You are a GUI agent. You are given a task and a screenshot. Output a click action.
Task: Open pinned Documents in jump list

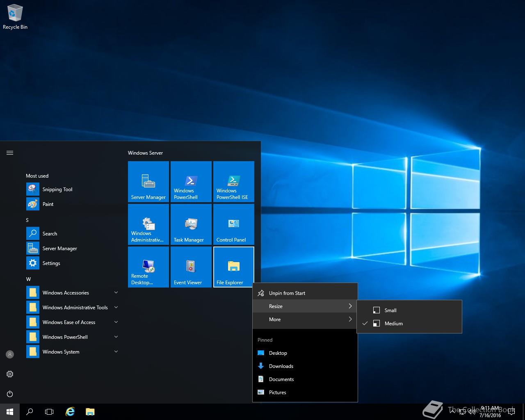[305, 379]
